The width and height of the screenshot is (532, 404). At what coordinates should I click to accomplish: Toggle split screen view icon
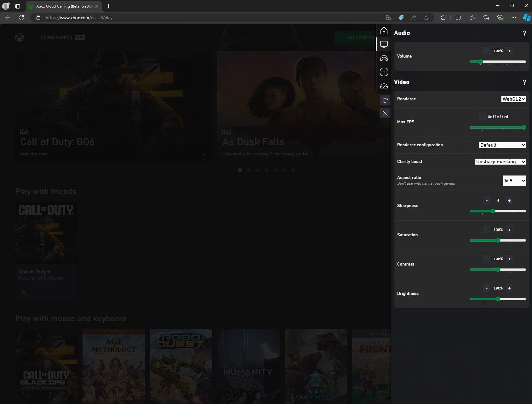pos(458,18)
